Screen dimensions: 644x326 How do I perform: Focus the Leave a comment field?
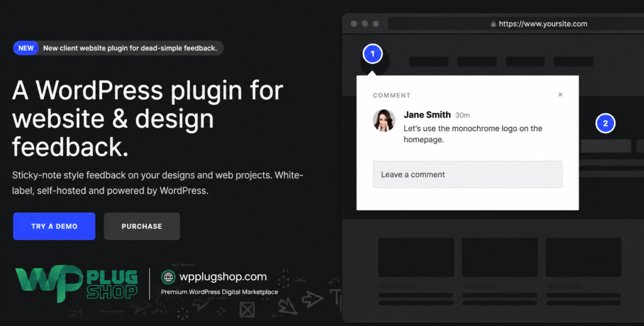point(467,174)
